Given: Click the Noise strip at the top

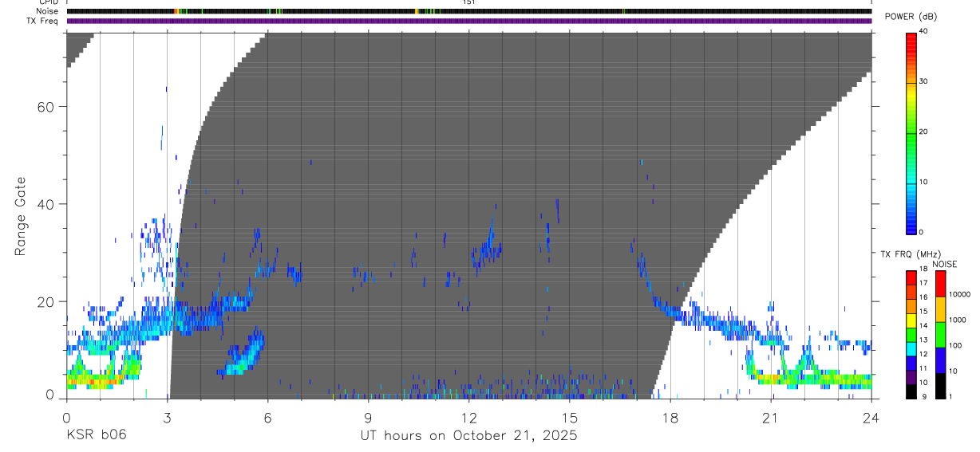Looking at the screenshot, I should 468,11.
